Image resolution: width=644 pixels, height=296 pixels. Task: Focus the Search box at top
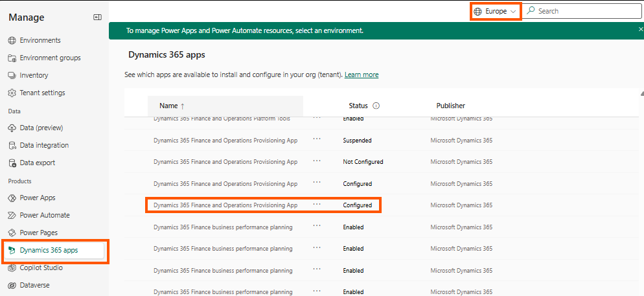coord(583,11)
